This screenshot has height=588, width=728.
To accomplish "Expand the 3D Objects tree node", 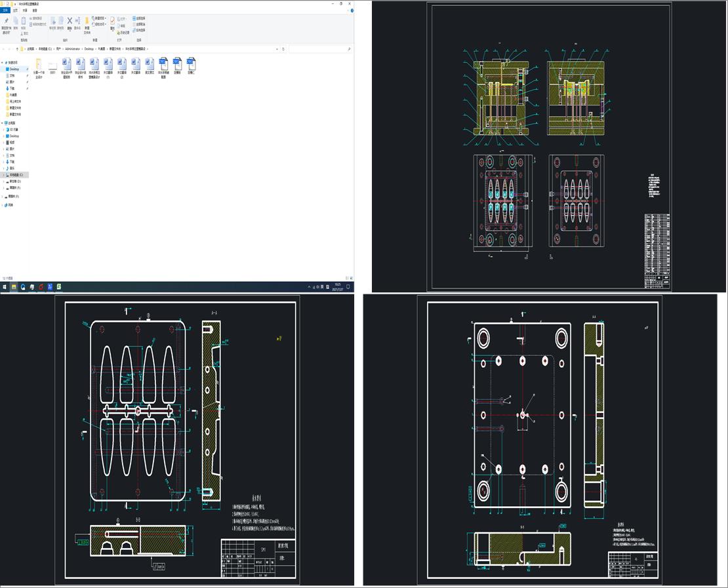I will click(3, 130).
